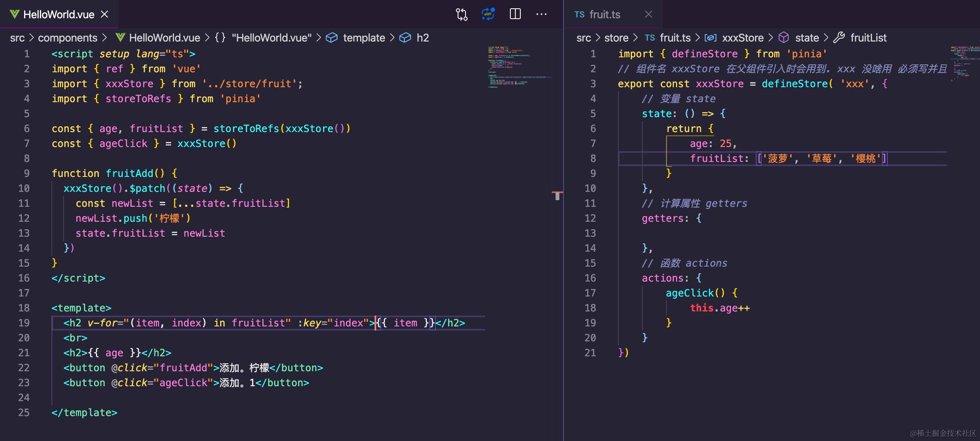This screenshot has width=980, height=441.
Task: Click the braces icon in the breadcrumb
Action: 220,38
